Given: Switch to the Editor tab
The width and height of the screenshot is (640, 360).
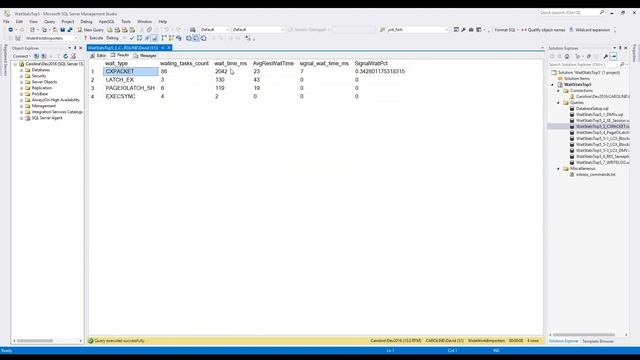Looking at the screenshot, I should (x=98, y=55).
